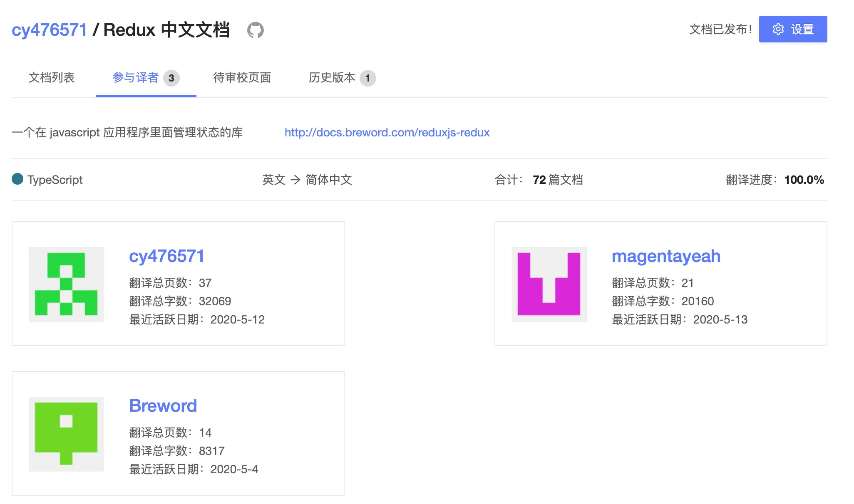Click the TypeScript language color dot
The height and width of the screenshot is (504, 854).
coord(17,179)
